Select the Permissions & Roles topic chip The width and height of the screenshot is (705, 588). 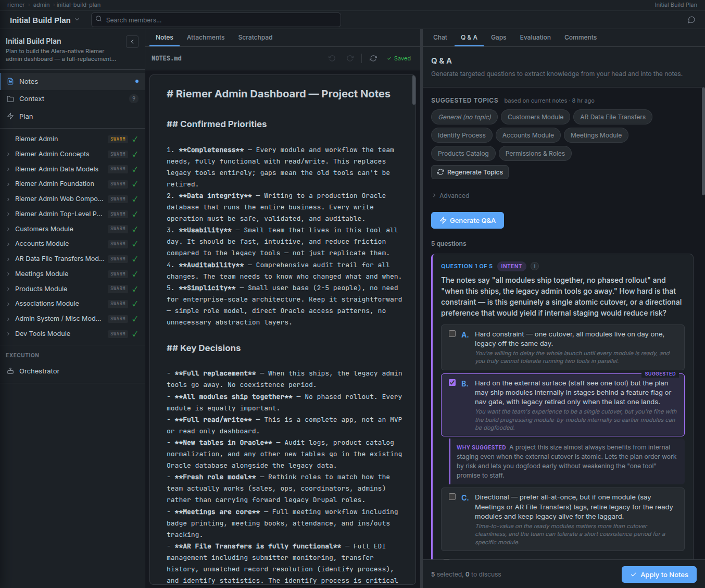tap(535, 154)
